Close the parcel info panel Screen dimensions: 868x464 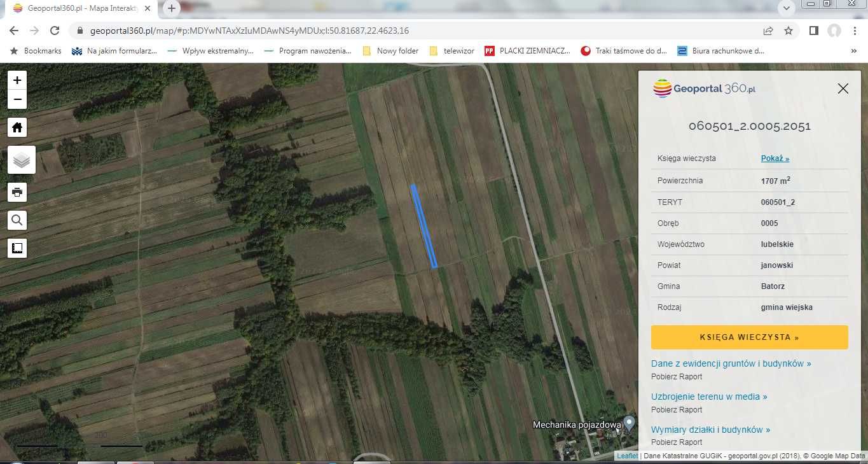tap(843, 88)
